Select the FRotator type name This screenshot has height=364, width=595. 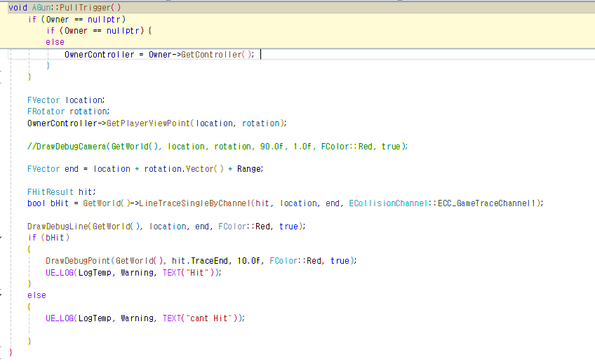point(46,112)
